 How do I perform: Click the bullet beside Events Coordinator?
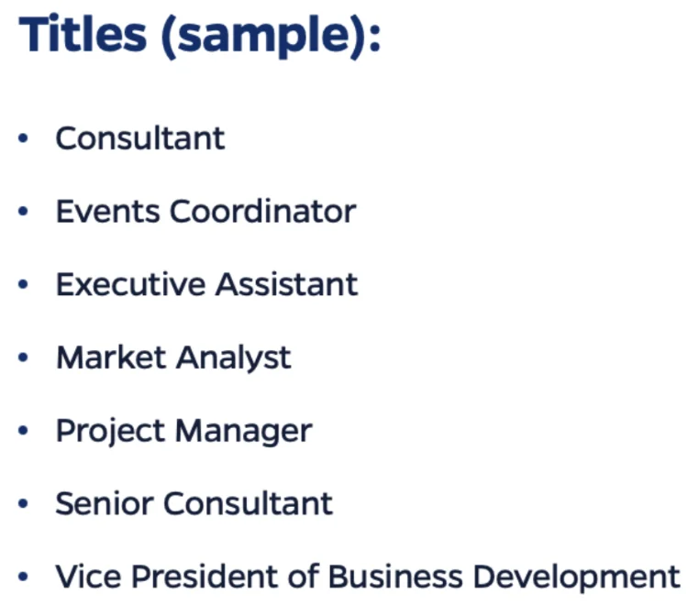coord(24,213)
